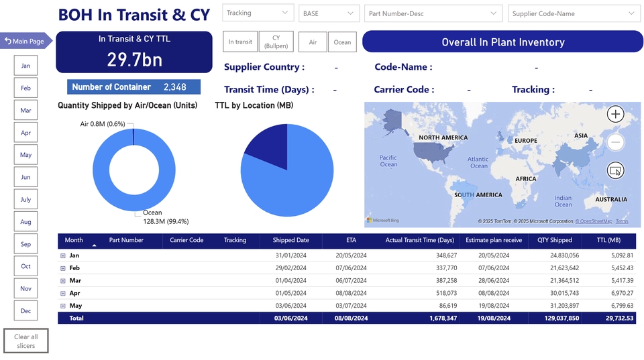Select the Feb month tab
644x360 pixels.
25,88
